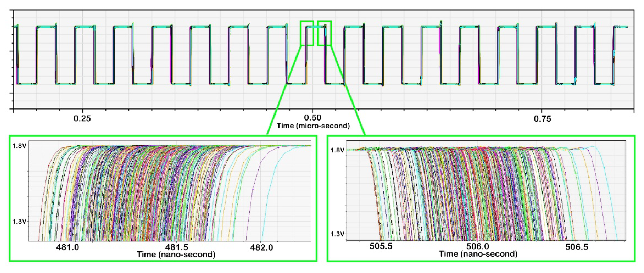Click the 506.5 tick label

click(577, 247)
